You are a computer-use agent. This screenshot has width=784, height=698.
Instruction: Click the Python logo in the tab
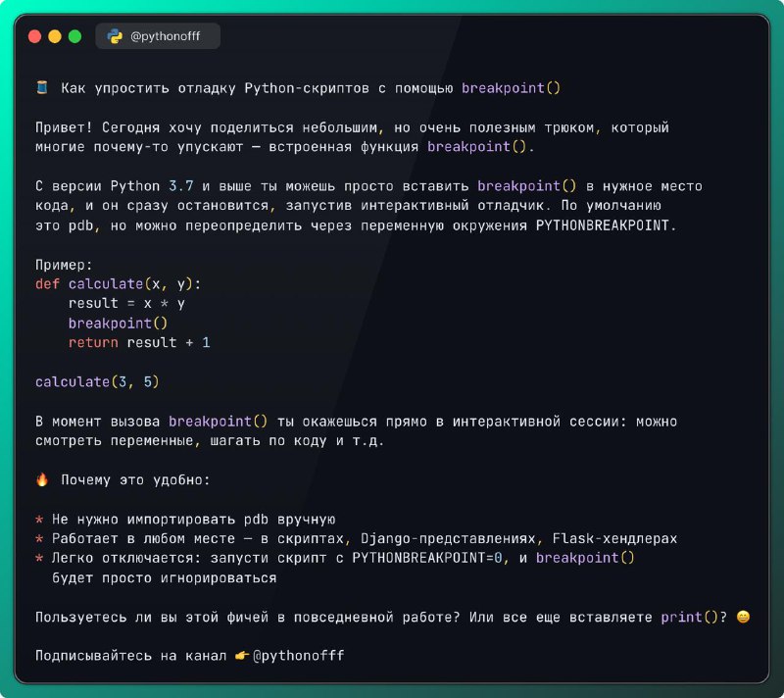pos(115,36)
